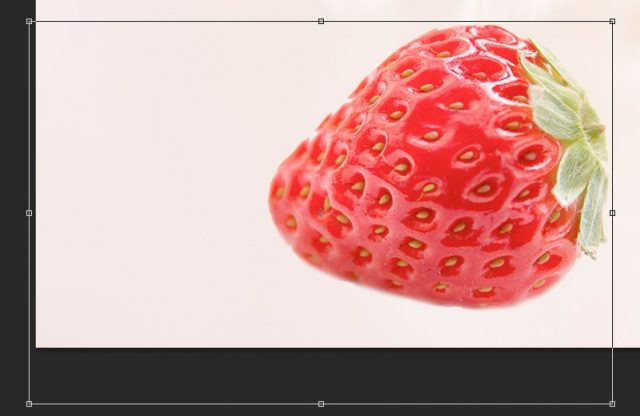The height and width of the screenshot is (416, 640).
Task: Click the left-middle transform handle
Action: (x=29, y=213)
